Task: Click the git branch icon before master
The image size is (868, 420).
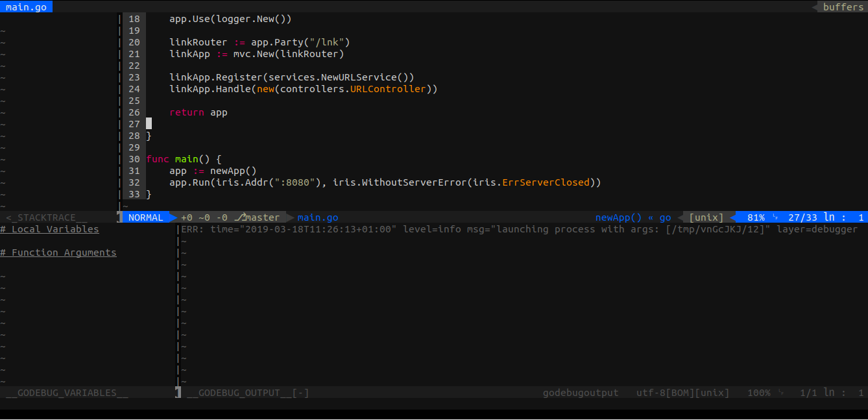Action: click(x=239, y=217)
